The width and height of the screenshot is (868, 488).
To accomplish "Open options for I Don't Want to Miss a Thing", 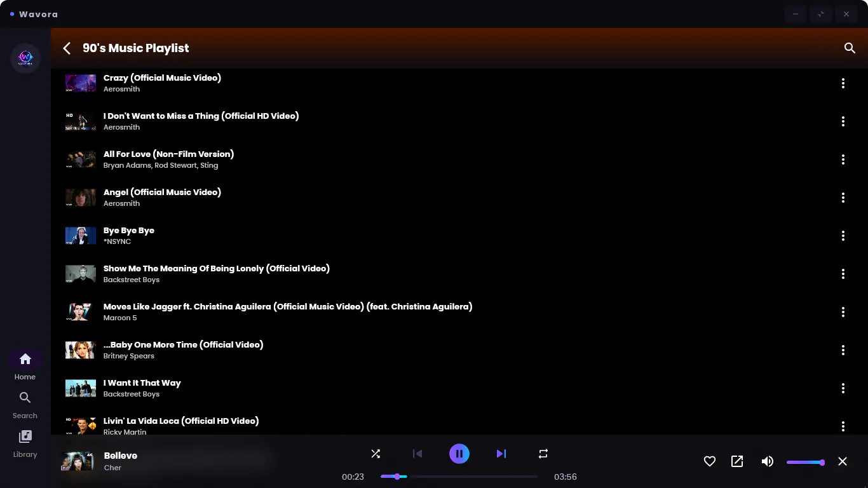I will point(843,121).
